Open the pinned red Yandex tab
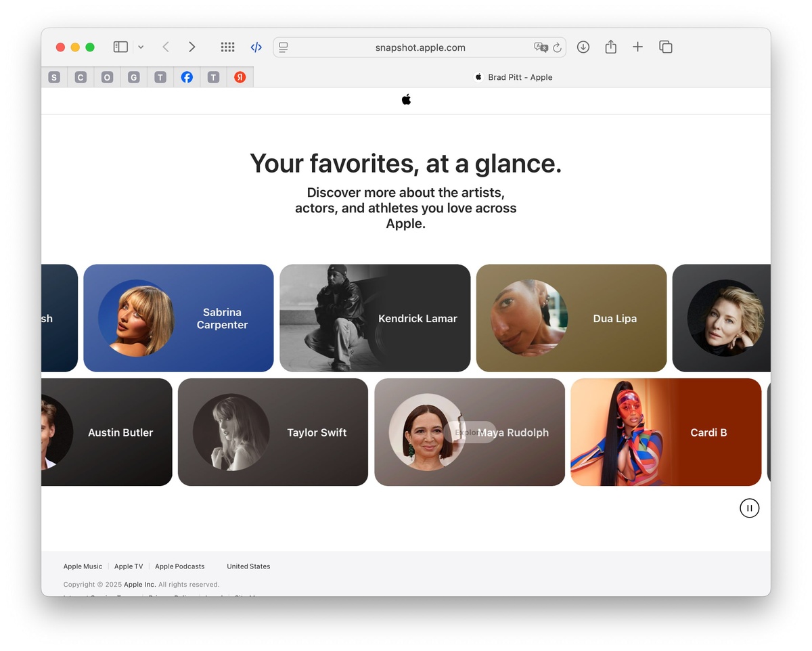 (240, 77)
